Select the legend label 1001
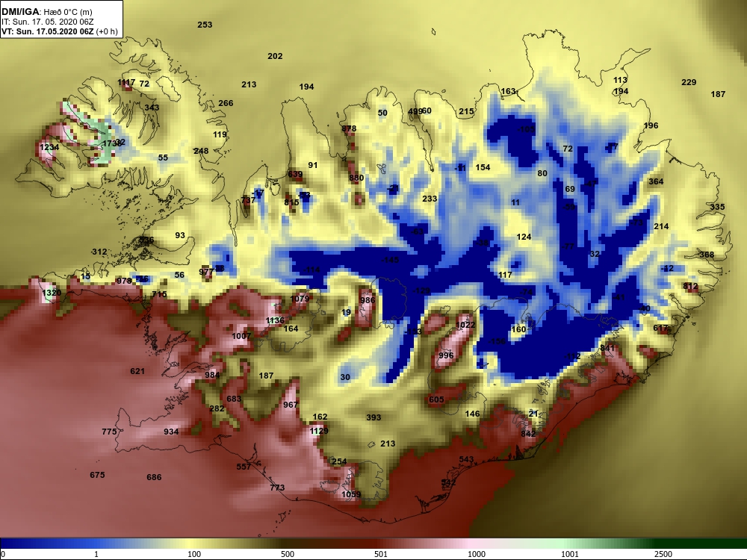 point(570,554)
